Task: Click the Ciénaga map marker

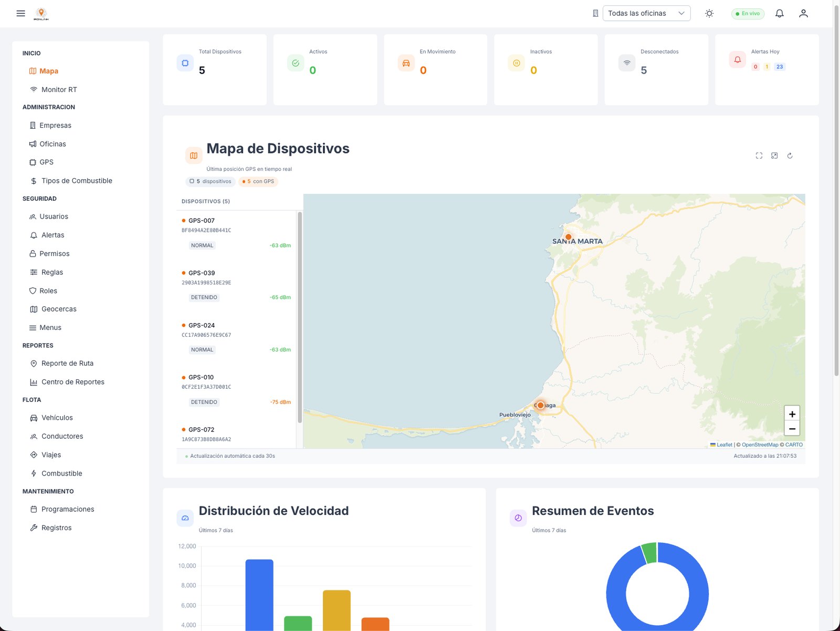Action: click(540, 405)
